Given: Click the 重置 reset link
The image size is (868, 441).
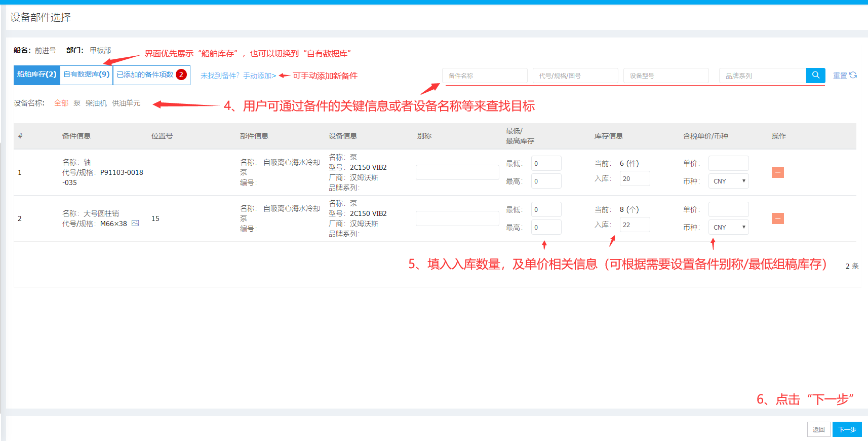Looking at the screenshot, I should pos(840,75).
